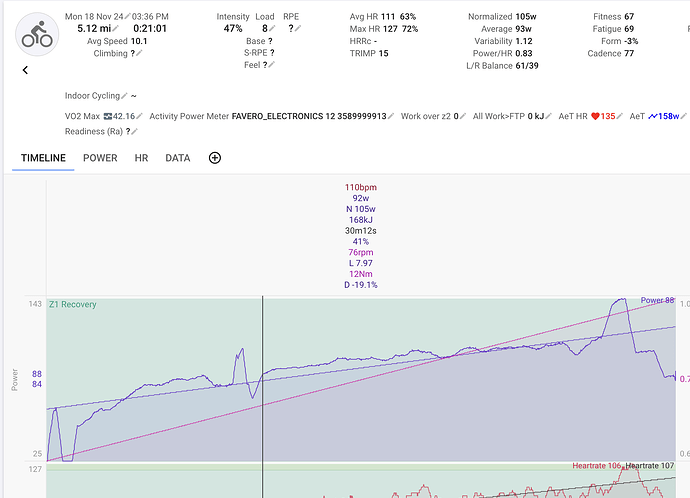Edit the Load 8 pencil icon

(272, 29)
